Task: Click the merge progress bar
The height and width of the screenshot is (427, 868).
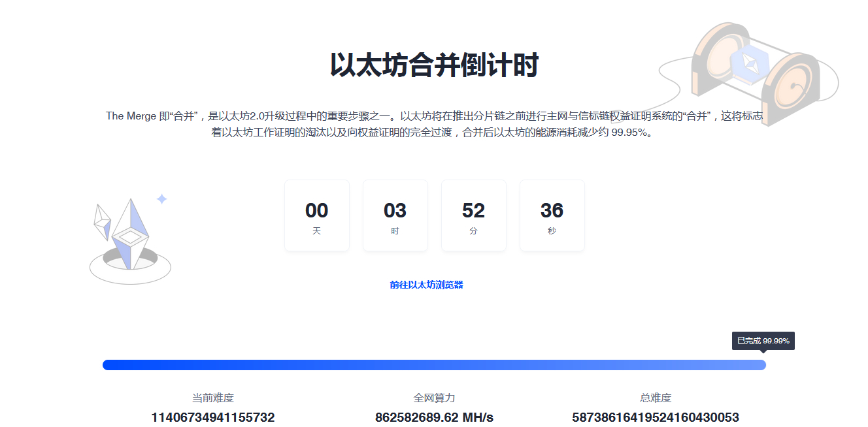Action: (434, 365)
